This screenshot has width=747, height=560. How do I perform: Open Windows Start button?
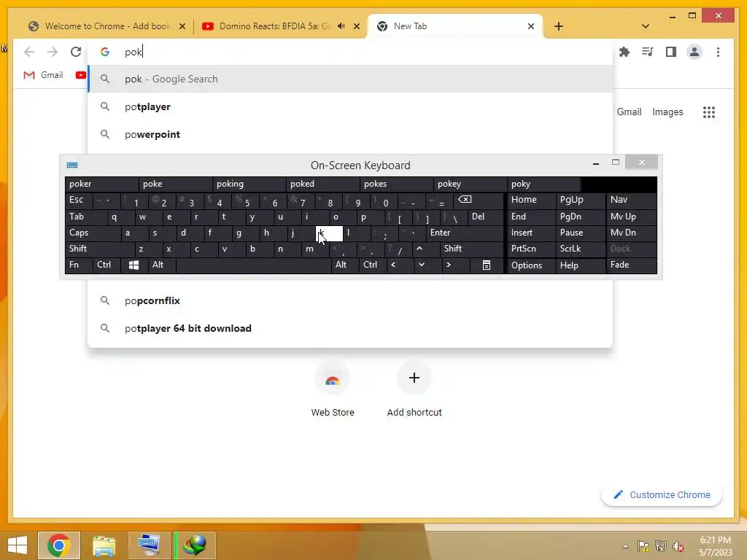tap(18, 545)
